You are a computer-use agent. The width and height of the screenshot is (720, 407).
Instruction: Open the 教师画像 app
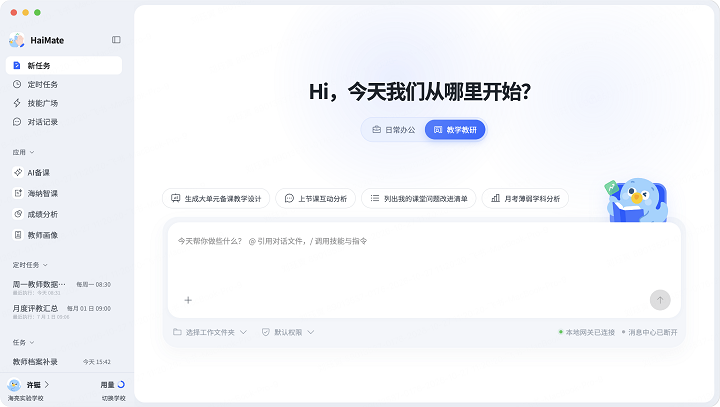point(35,235)
